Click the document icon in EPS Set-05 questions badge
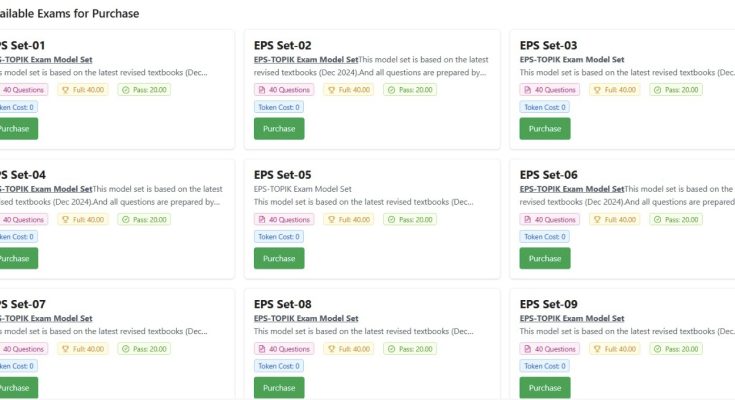This screenshot has width=735, height=400. 262,220
